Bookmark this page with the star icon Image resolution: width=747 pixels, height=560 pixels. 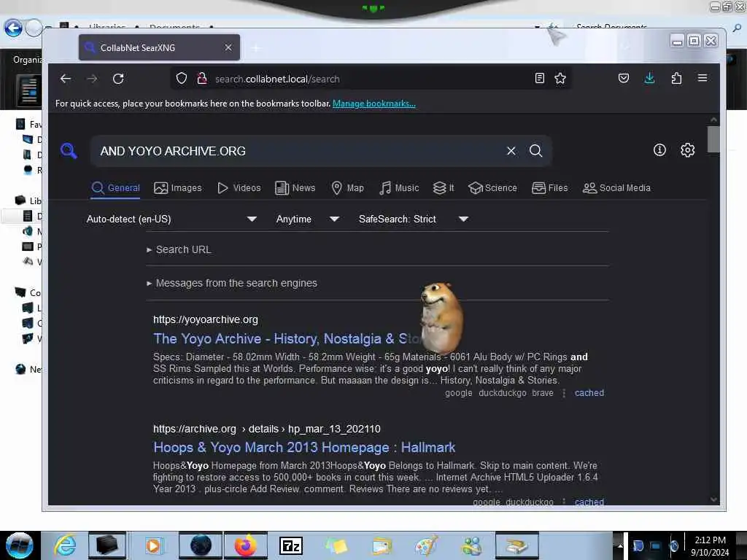tap(560, 78)
